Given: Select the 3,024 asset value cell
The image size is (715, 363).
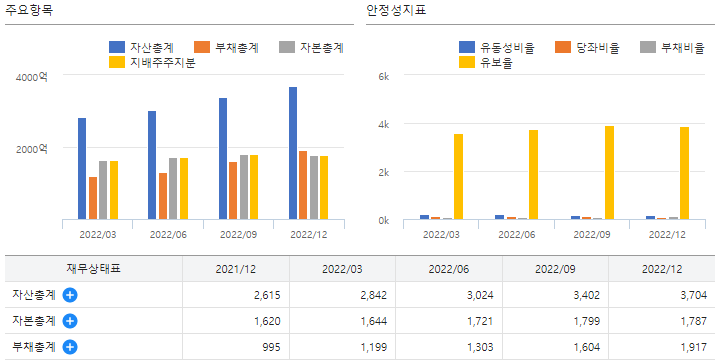Looking at the screenshot, I should click(449, 295).
